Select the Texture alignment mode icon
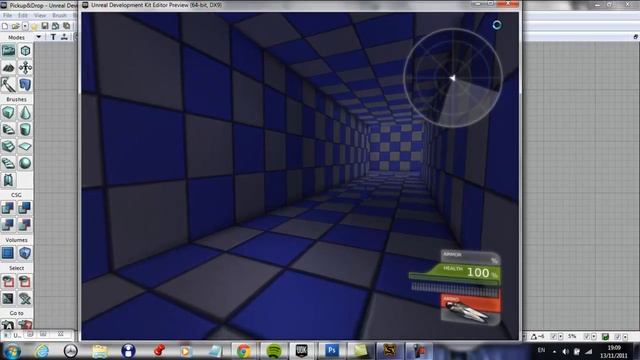This screenshot has width=640, height=360. pyautogui.click(x=25, y=68)
